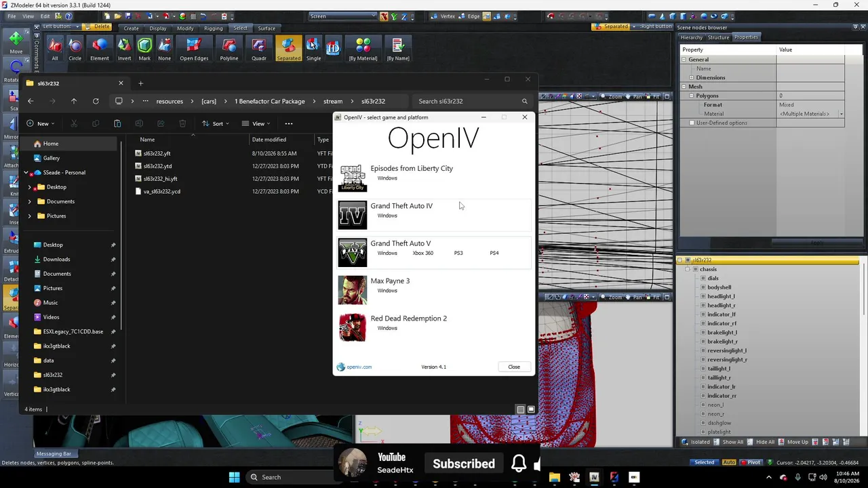Click the Close button in OpenIV dialog

[x=514, y=367]
